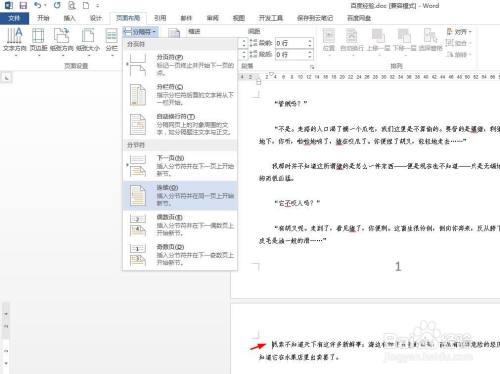500x374 pixels.
Task: Click the 组合 (Group) button
Action: [458, 43]
